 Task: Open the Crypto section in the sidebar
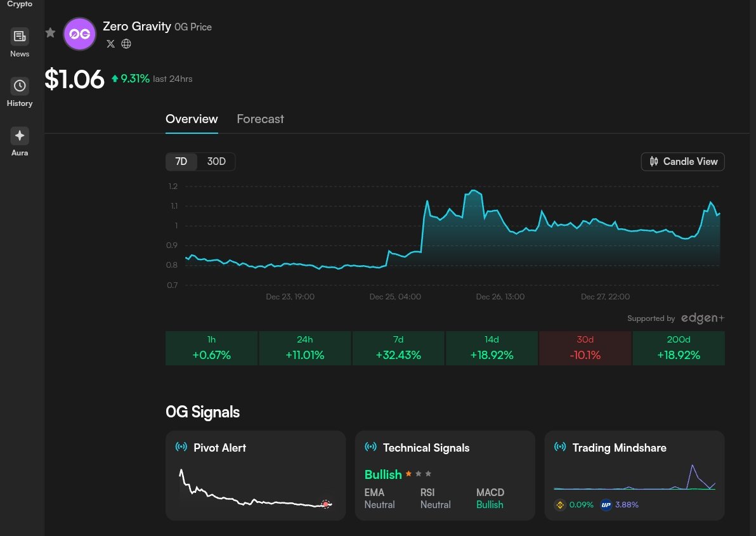pos(19,4)
